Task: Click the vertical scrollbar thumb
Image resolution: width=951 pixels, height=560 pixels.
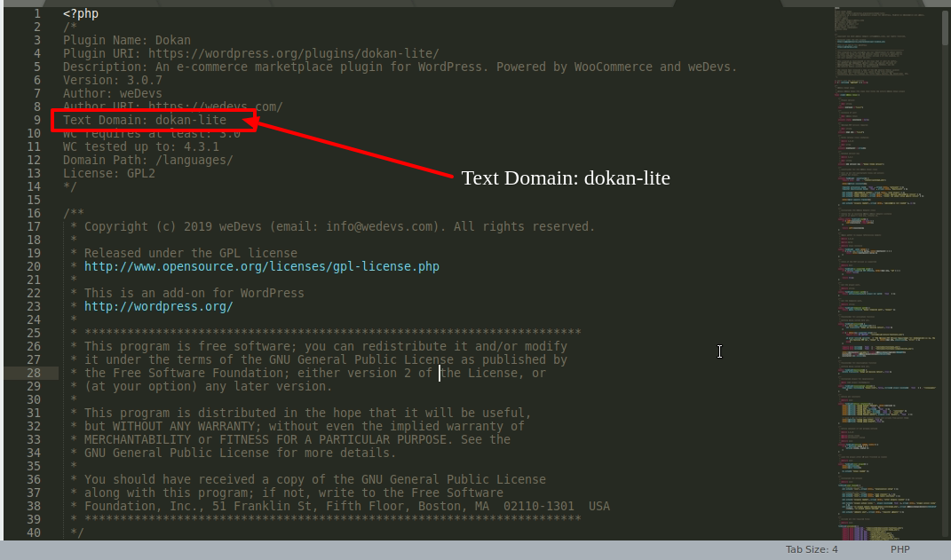Action: pyautogui.click(x=945, y=26)
